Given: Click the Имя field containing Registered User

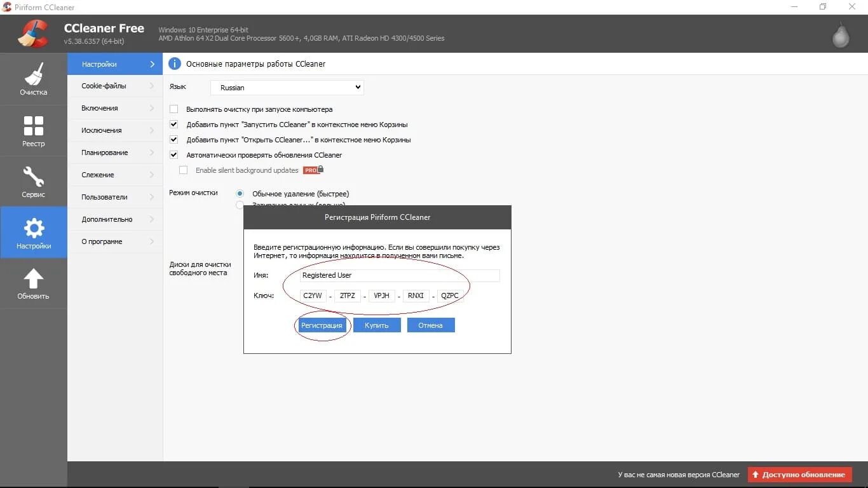Looking at the screenshot, I should [400, 275].
